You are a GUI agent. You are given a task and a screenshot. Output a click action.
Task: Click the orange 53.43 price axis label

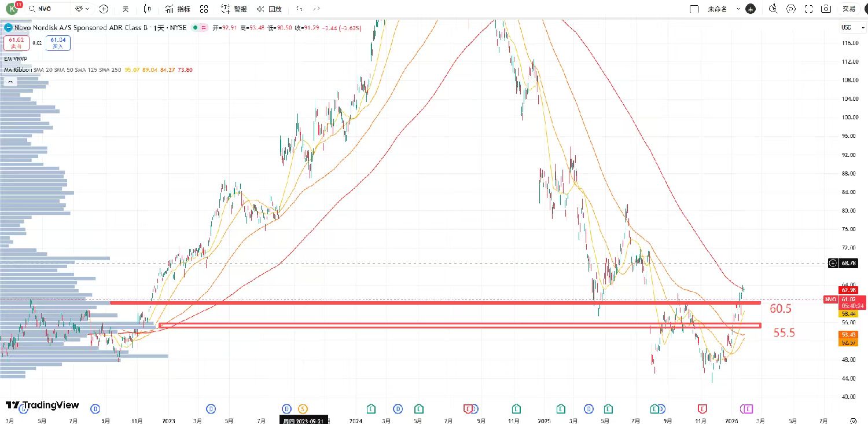[x=849, y=335]
